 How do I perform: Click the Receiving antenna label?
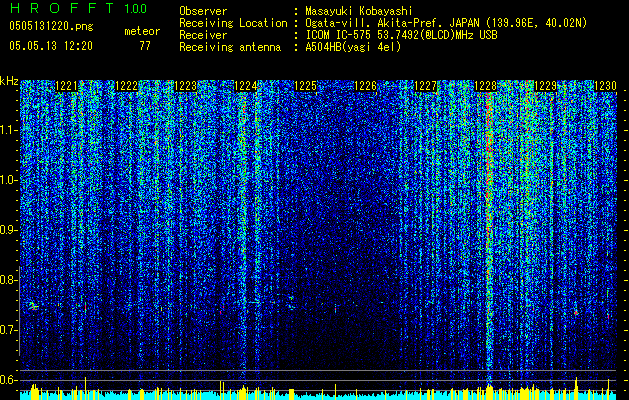tap(230, 47)
